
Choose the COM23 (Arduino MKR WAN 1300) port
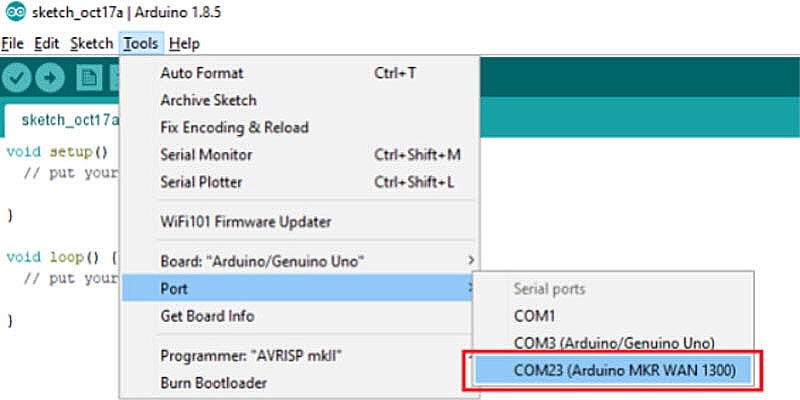pos(624,370)
